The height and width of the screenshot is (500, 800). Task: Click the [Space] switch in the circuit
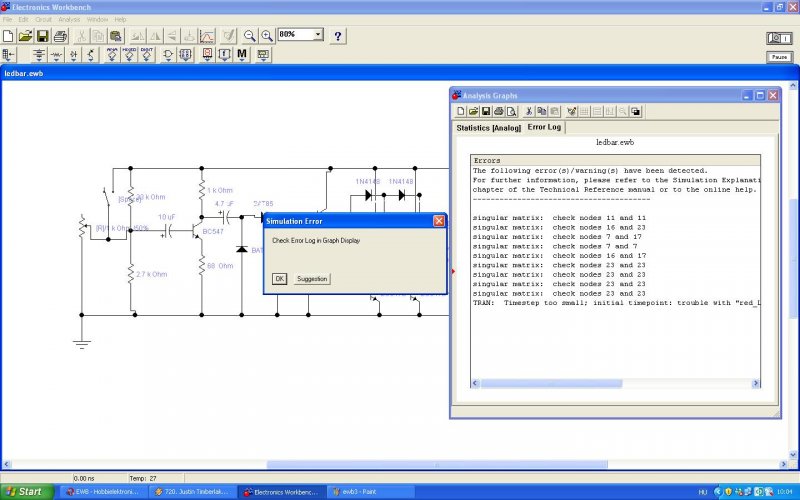click(x=108, y=197)
